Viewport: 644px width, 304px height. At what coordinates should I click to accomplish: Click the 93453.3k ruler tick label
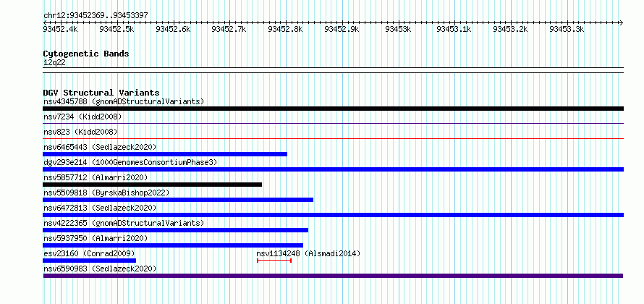tap(567, 29)
